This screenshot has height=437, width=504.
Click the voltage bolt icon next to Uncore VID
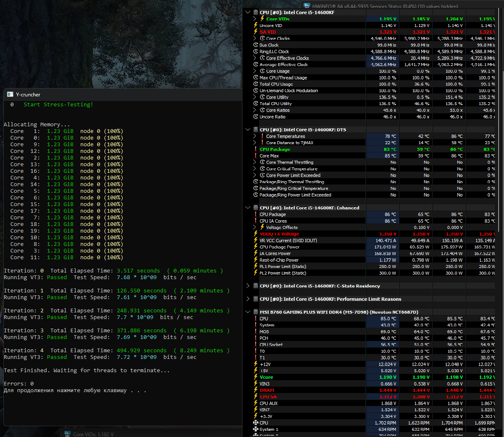click(x=256, y=25)
